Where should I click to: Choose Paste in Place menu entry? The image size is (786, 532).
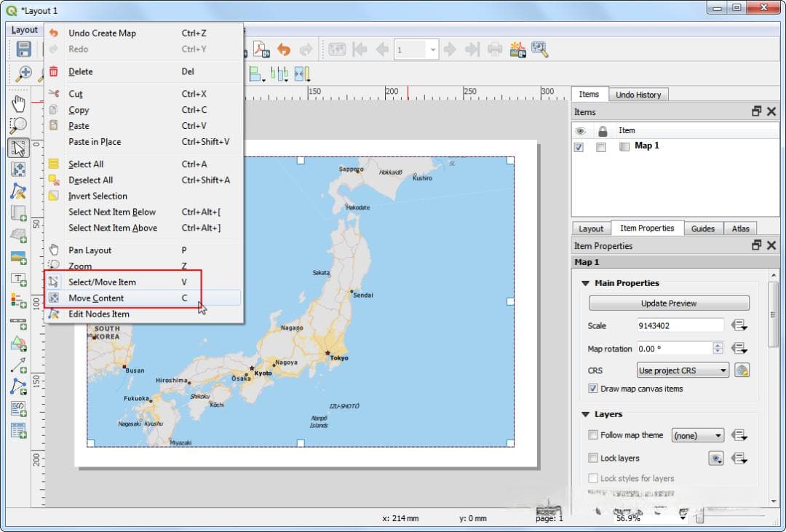tap(143, 142)
